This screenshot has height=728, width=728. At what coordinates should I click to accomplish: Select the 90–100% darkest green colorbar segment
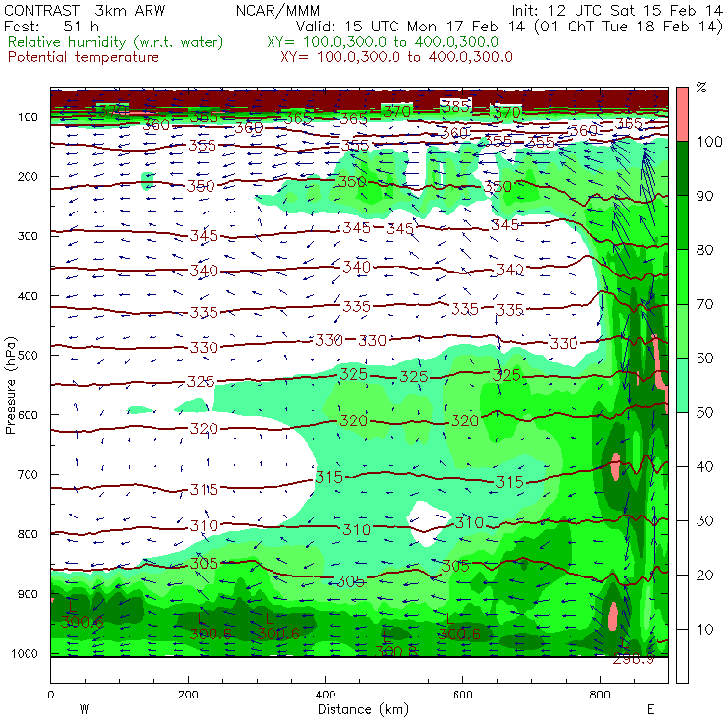(x=682, y=168)
